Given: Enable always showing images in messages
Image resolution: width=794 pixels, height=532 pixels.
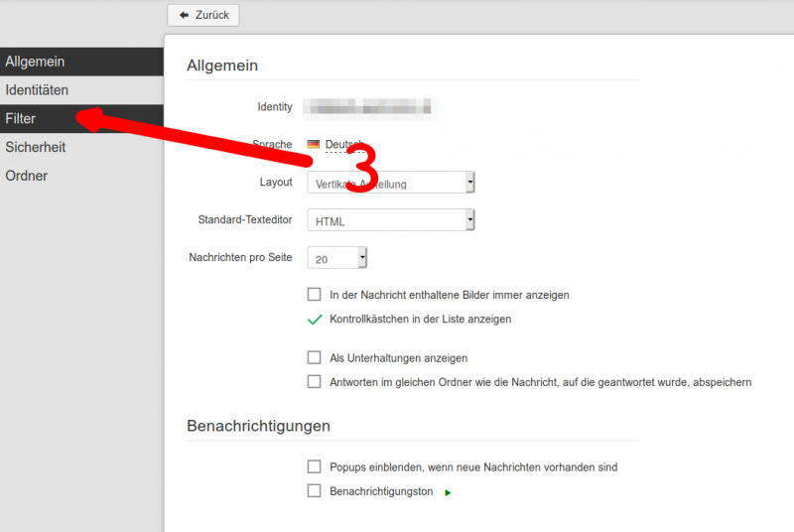Looking at the screenshot, I should 315,295.
